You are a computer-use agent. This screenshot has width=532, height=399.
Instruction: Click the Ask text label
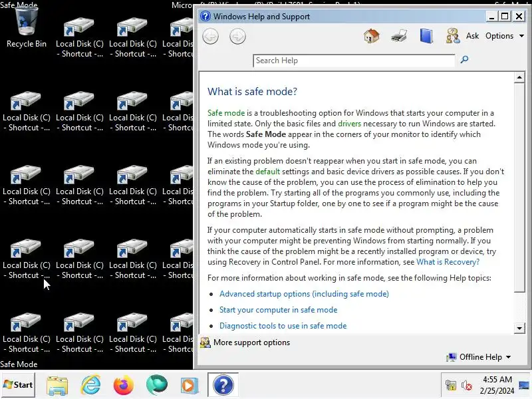[472, 36]
